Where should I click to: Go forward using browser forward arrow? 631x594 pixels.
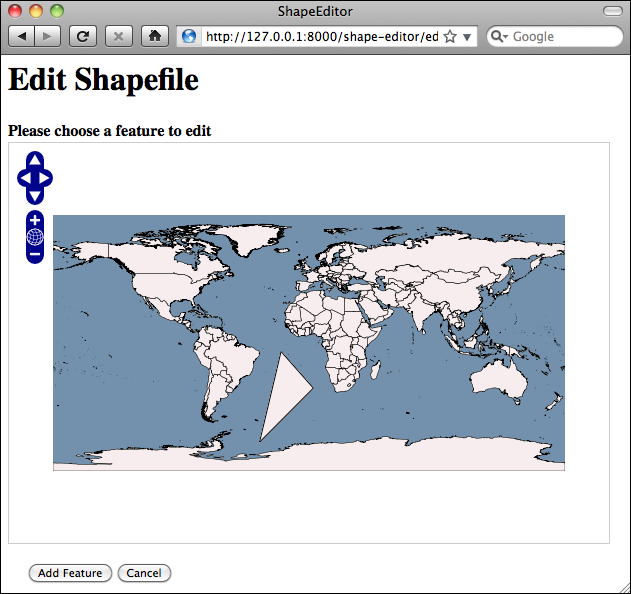[x=47, y=37]
